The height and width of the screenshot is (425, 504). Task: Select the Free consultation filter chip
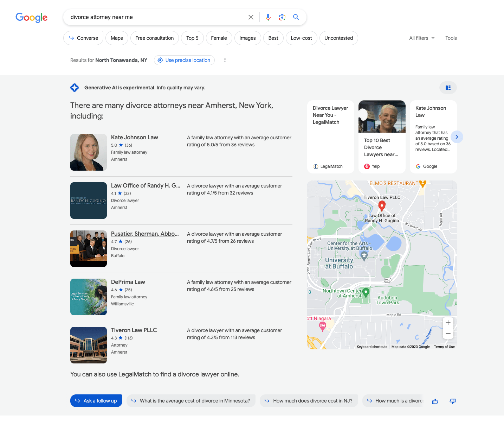[155, 38]
